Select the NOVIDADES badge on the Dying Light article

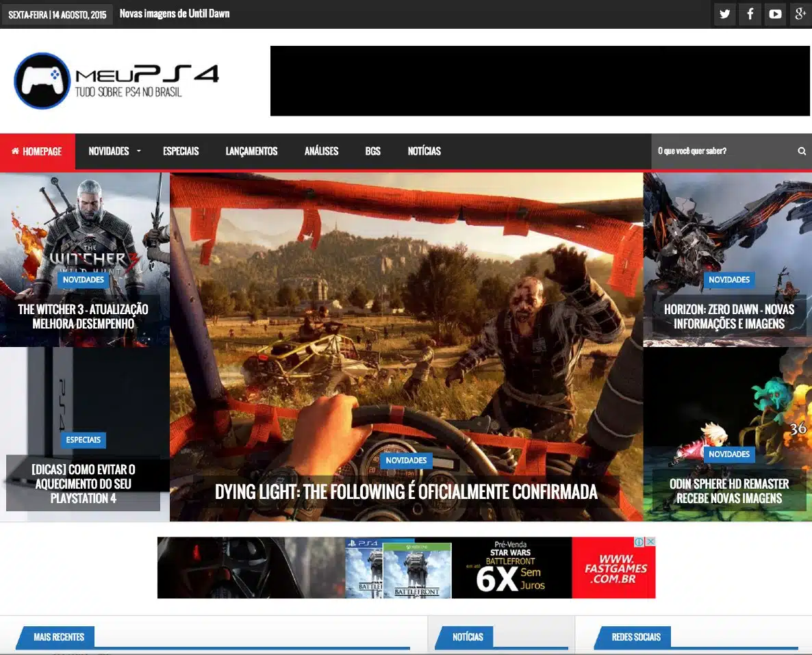pyautogui.click(x=406, y=461)
